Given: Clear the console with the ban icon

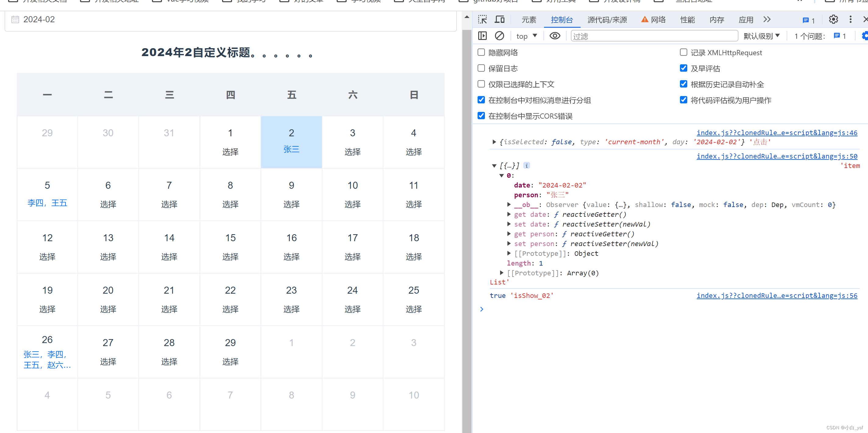Looking at the screenshot, I should click(x=499, y=36).
